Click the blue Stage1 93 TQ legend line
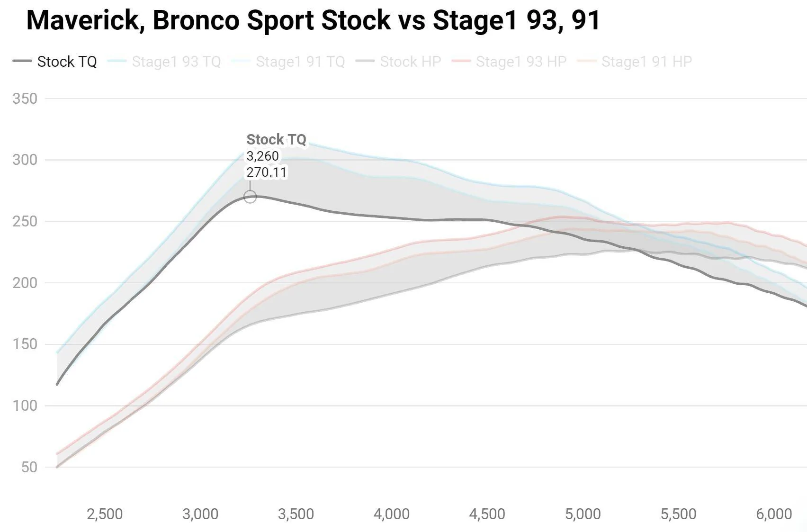The image size is (807, 532). click(x=117, y=61)
